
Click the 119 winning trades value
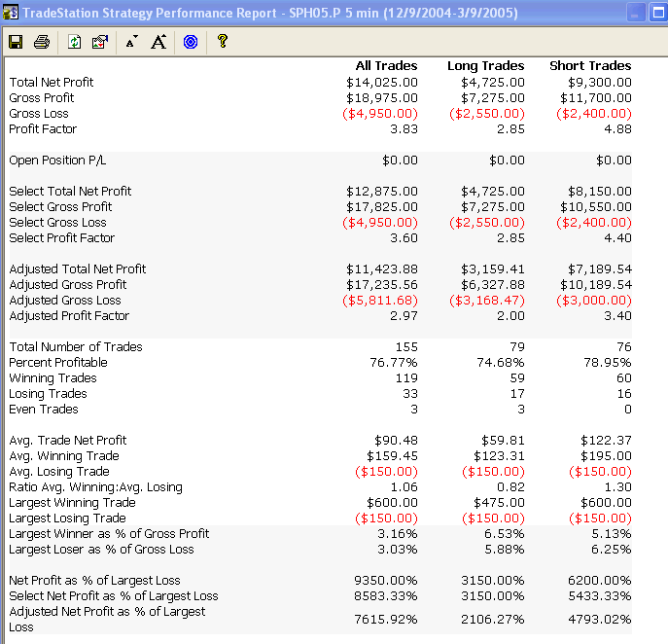click(x=406, y=378)
